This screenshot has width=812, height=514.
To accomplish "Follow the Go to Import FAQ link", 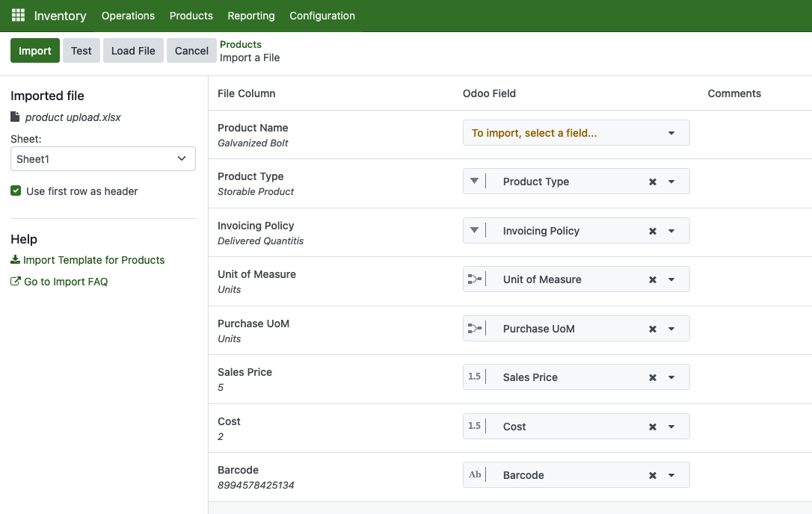I will point(66,282).
